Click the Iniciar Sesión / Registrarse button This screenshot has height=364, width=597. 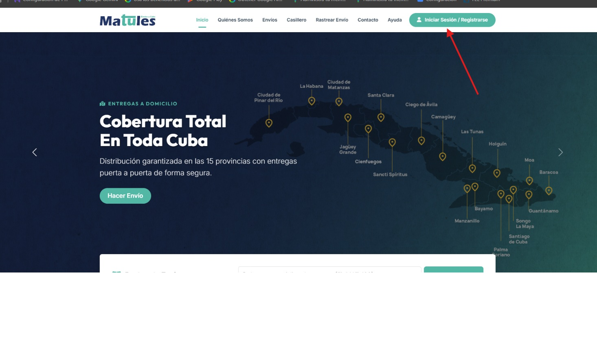452,20
